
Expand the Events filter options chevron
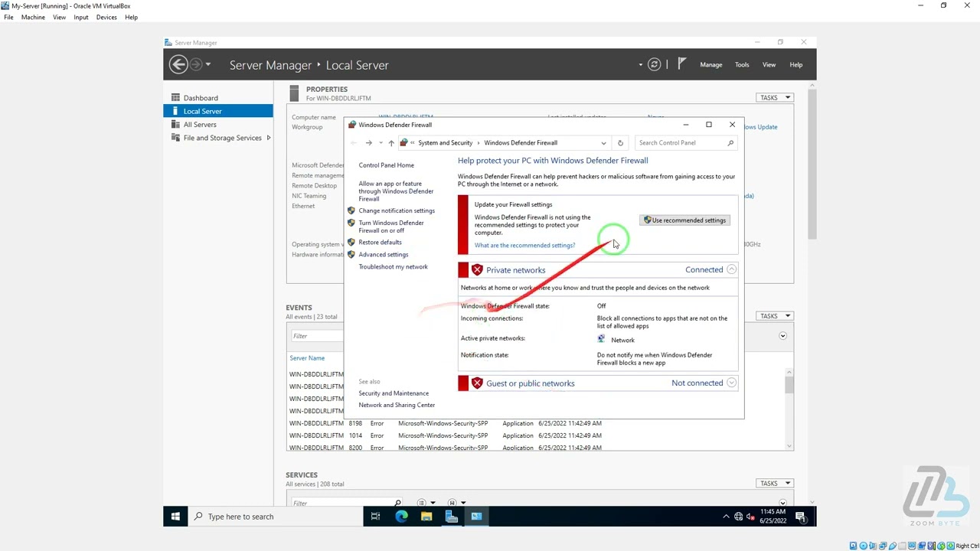click(x=782, y=336)
